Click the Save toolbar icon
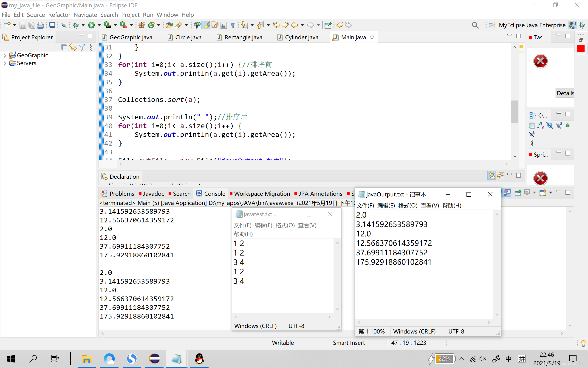588x368 pixels. coord(23,25)
